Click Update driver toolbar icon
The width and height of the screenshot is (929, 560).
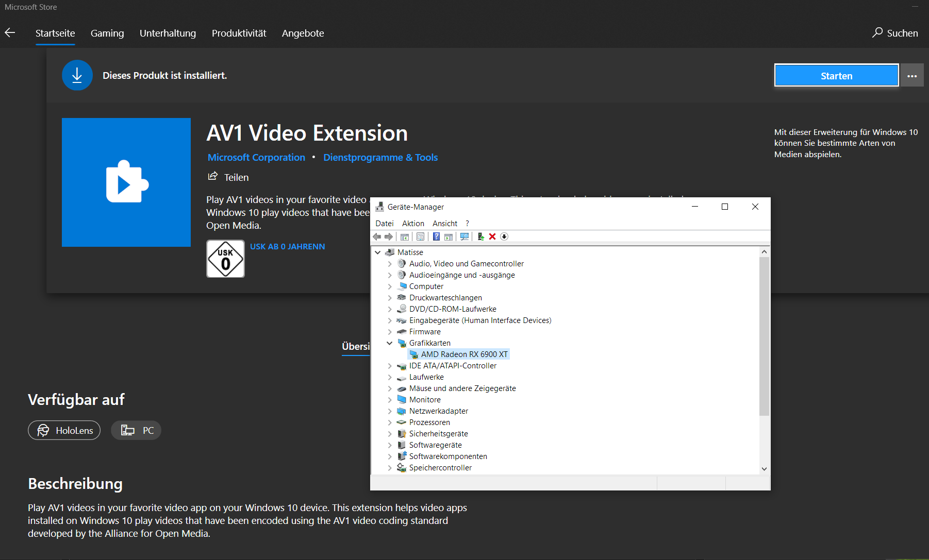480,236
